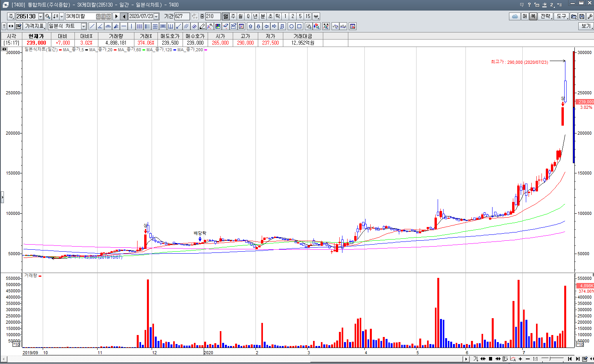The image size is (594, 364).
Task: Open the stock code 285130 dropdown
Action: point(41,16)
